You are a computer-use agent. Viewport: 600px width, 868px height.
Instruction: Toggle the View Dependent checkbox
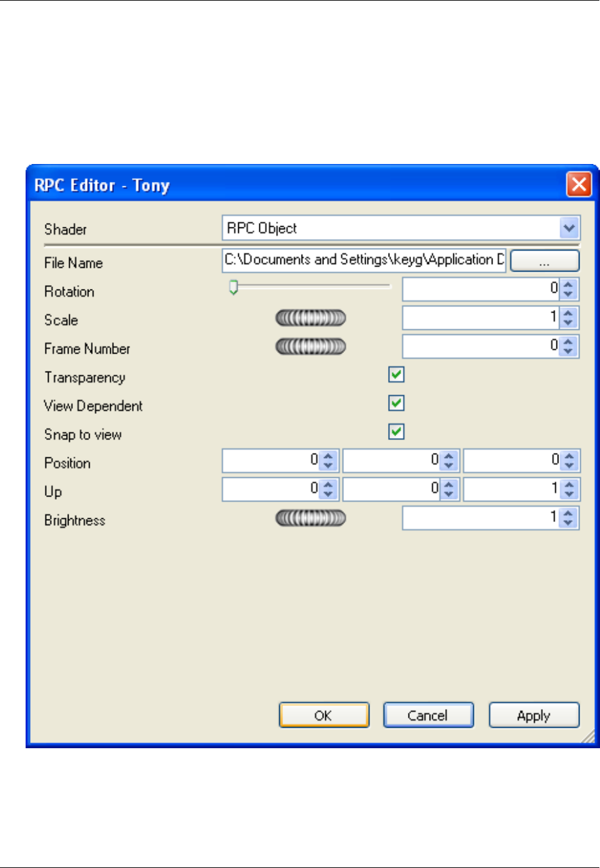[396, 403]
